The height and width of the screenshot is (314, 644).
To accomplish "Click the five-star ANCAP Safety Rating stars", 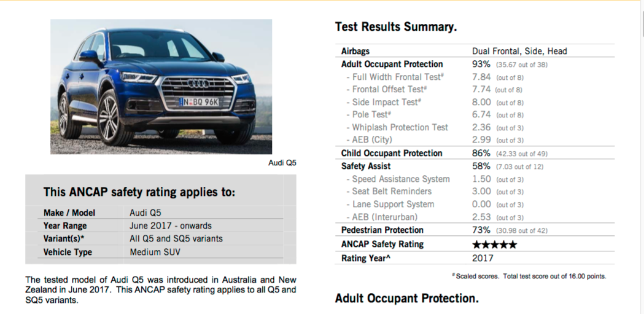I will (494, 245).
